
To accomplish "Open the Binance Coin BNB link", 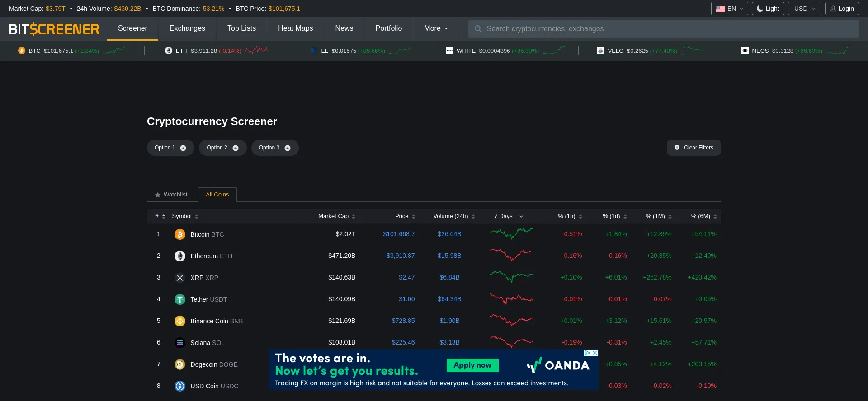I will [217, 321].
